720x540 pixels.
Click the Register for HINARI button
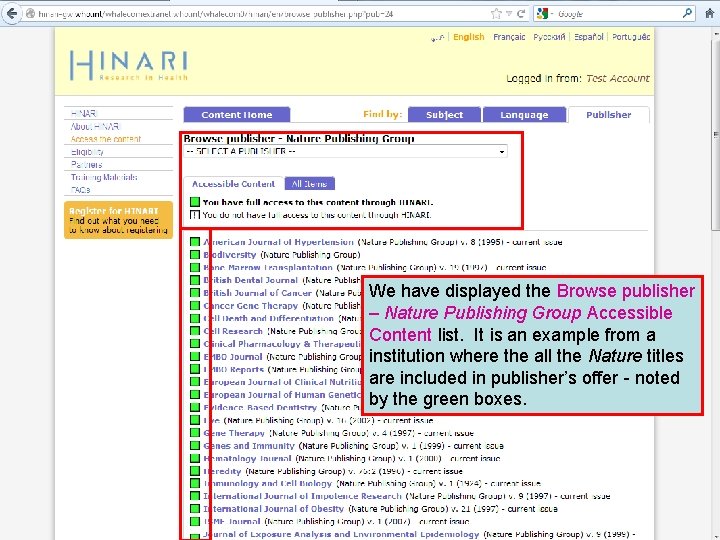coord(118,220)
